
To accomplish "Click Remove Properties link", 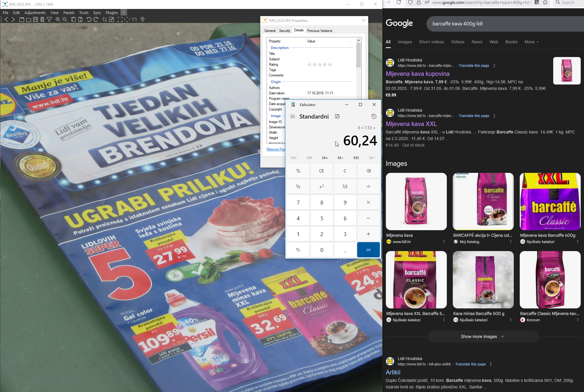I will click(x=276, y=149).
